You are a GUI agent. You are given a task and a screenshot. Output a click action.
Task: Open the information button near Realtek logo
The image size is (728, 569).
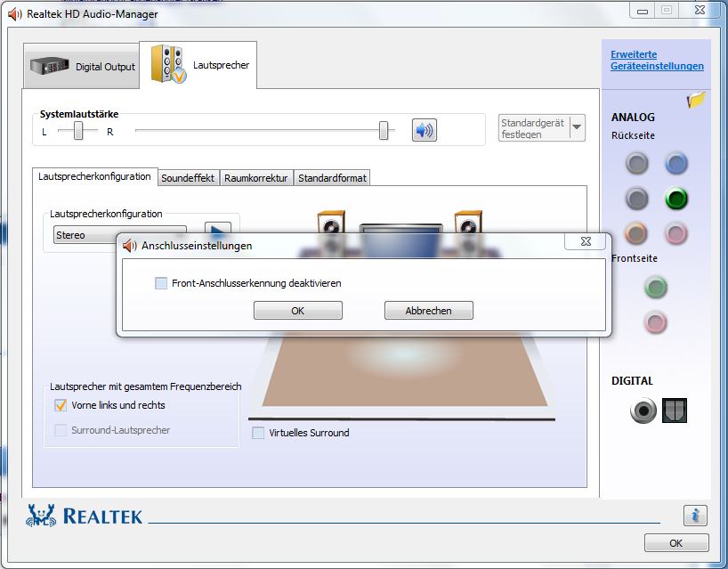point(695,515)
